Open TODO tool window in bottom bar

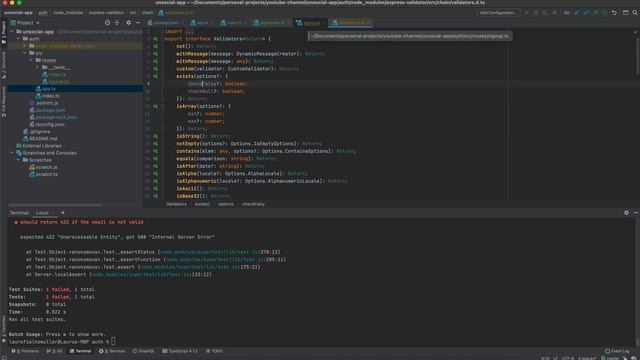(214, 351)
